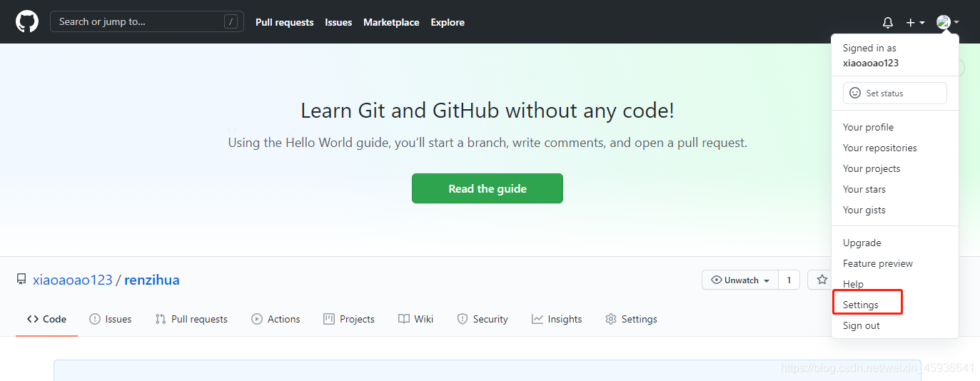The image size is (980, 381).
Task: Expand the avatar user menu arrow
Action: [x=956, y=23]
